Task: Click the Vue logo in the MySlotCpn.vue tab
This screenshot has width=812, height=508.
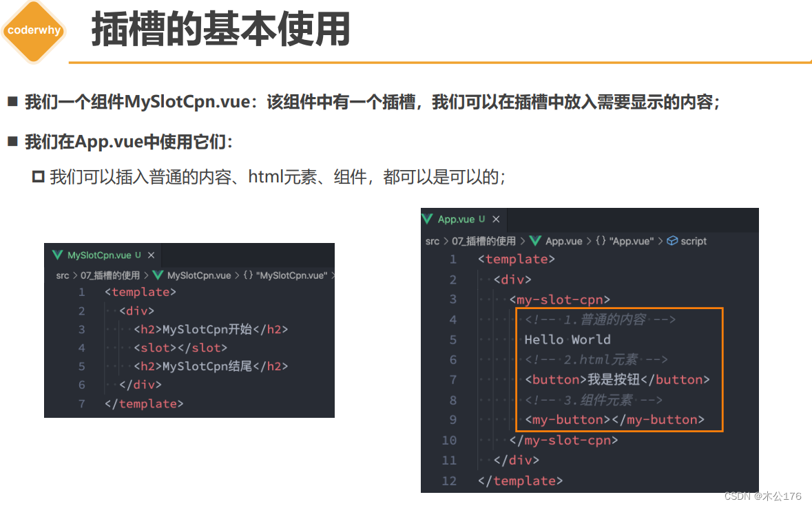Action: 57,255
